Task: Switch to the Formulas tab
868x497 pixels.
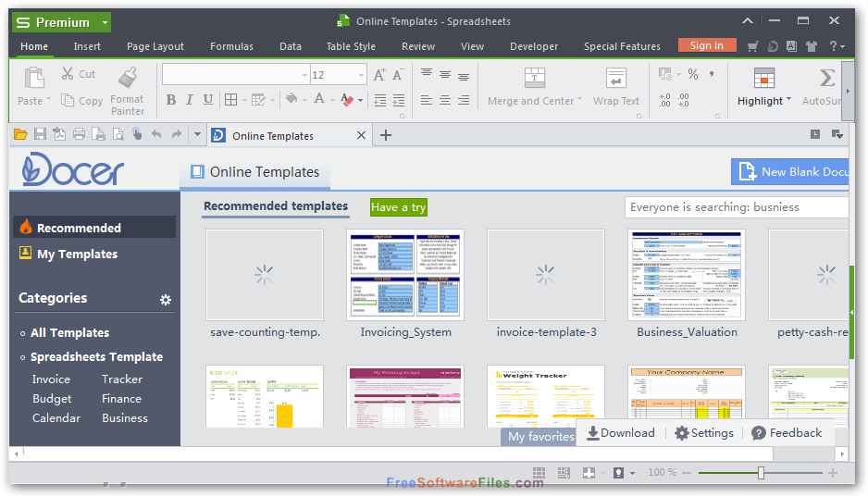Action: 231,46
